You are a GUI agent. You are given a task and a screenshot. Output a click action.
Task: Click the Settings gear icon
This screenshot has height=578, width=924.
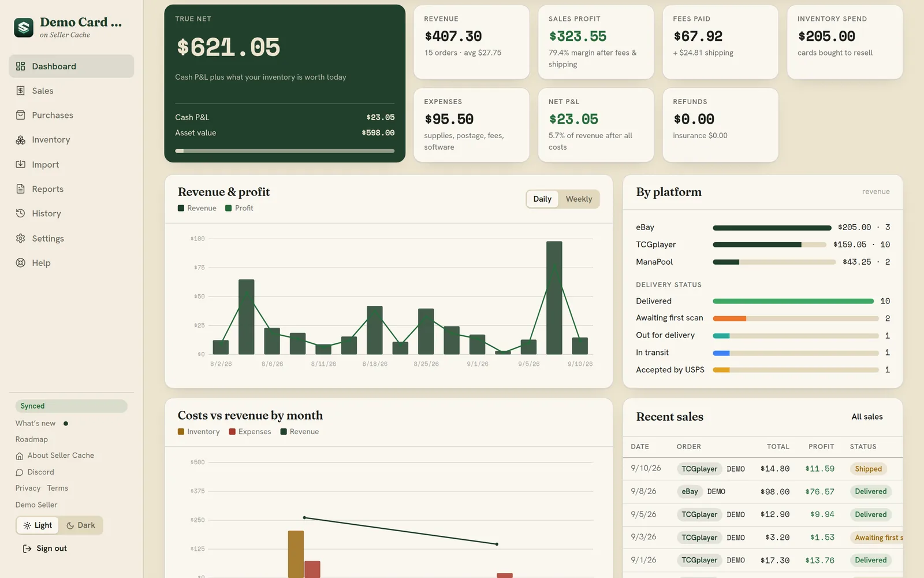tap(21, 238)
